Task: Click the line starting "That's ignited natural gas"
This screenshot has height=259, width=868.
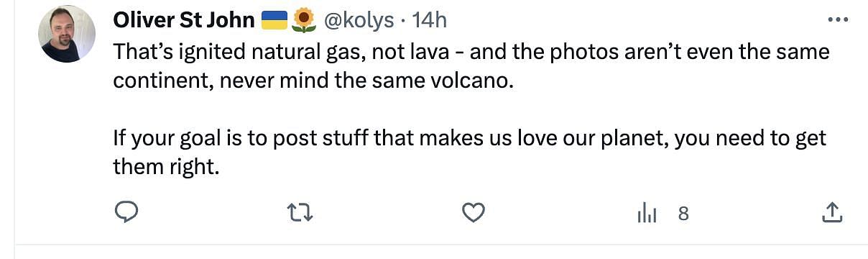Action: click(x=471, y=52)
